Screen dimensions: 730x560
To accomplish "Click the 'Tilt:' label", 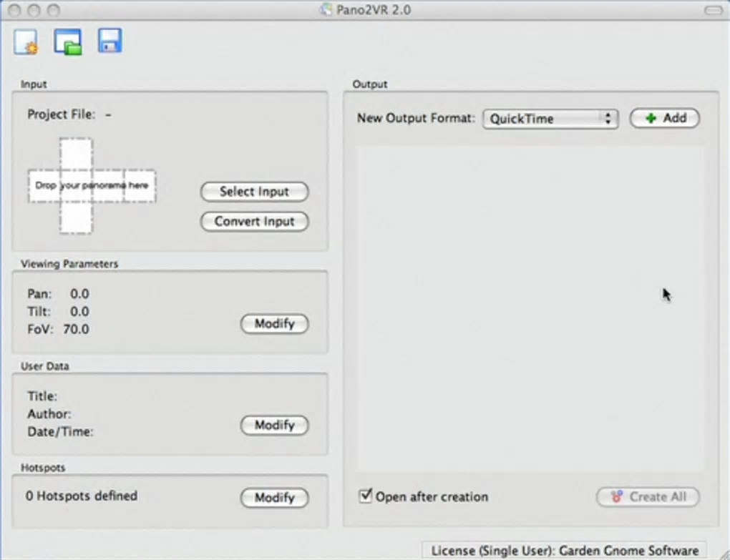I will [x=39, y=312].
